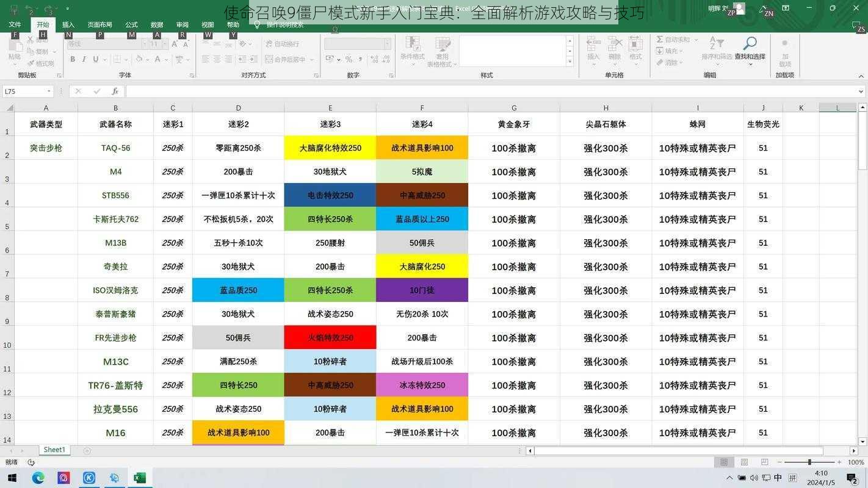Add a new sheet with plus button
Screen dimensions: 868x488
pyautogui.click(x=87, y=451)
